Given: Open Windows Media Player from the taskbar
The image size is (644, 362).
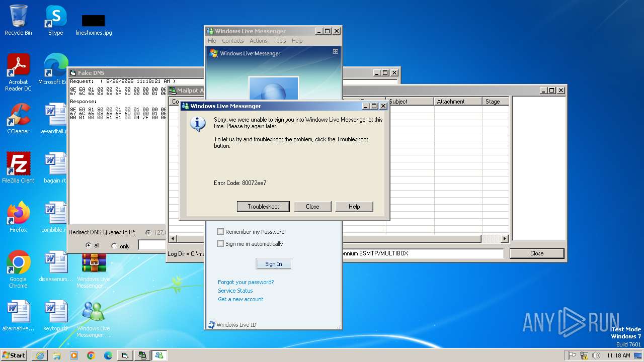Looking at the screenshot, I should click(x=74, y=355).
